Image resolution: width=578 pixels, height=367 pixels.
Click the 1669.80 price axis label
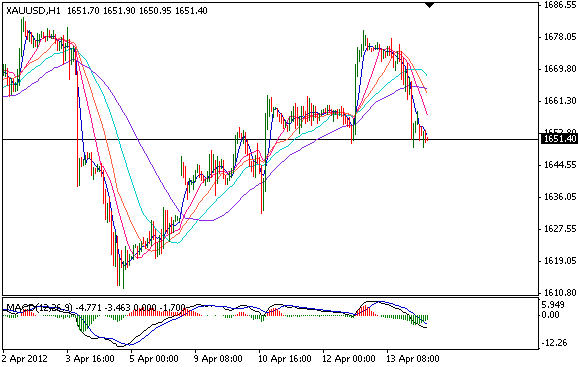(560, 69)
